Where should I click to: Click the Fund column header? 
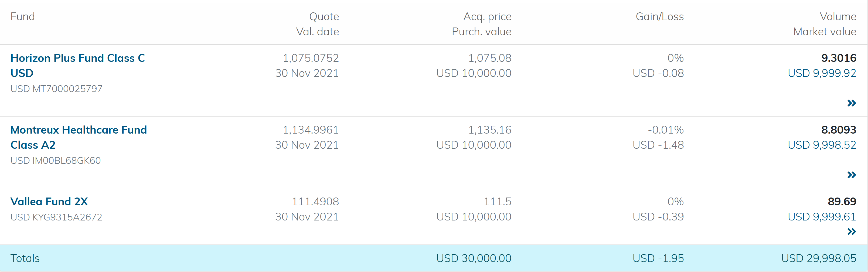coord(23,16)
